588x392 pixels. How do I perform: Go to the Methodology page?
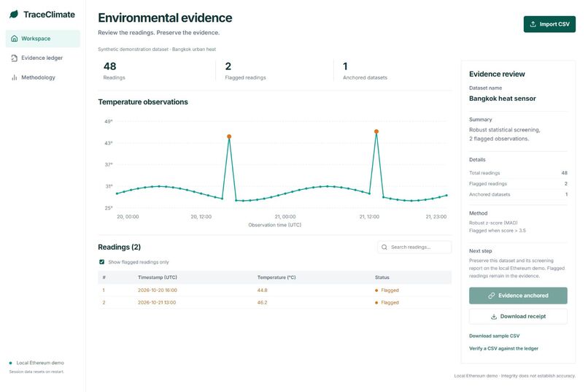click(43, 77)
